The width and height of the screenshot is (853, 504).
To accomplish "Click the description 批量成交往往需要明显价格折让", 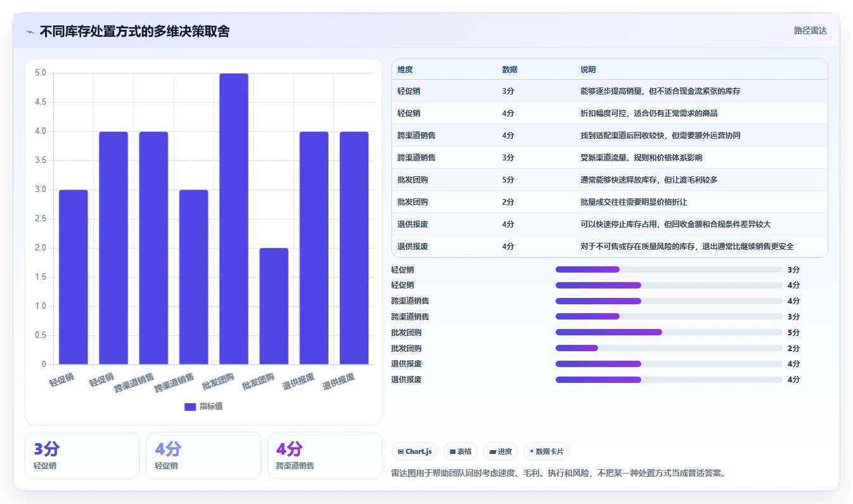I will tap(634, 202).
